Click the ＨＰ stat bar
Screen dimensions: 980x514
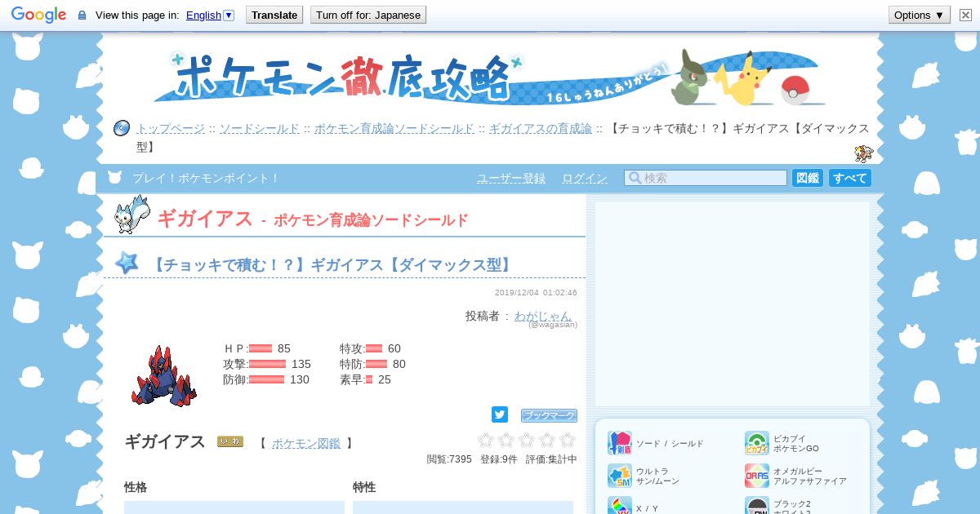tap(261, 348)
